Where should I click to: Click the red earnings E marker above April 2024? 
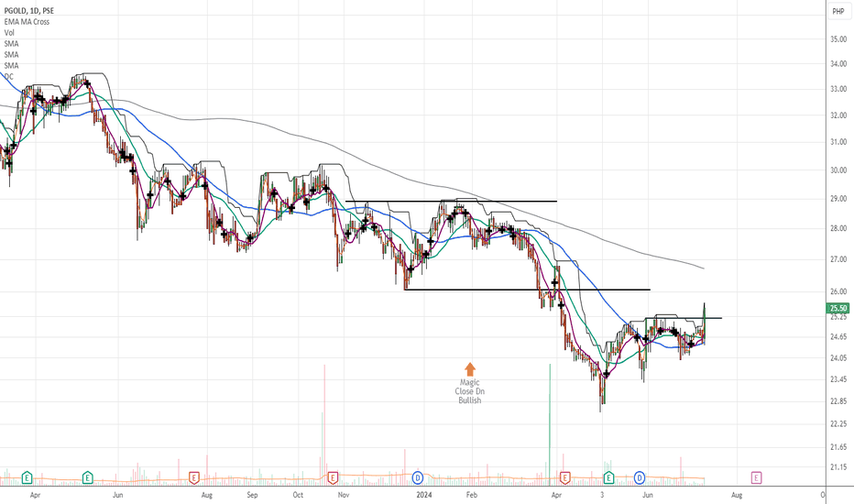(x=565, y=478)
